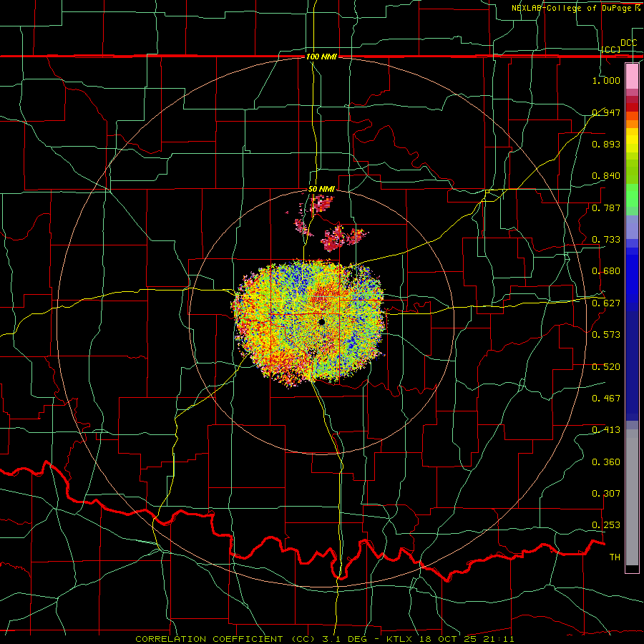Click the DCC label above the color scale
644x644 pixels.
point(629,43)
